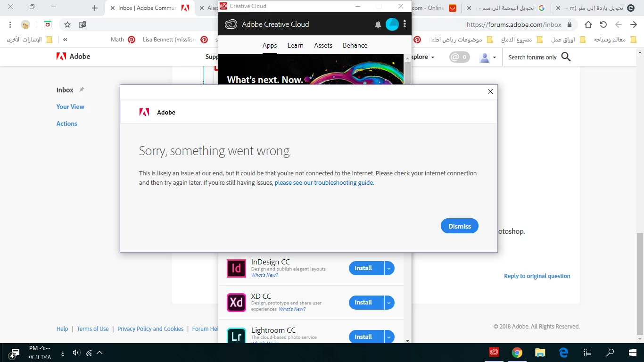This screenshot has height=362, width=644.
Task: Switch to the Behance tab
Action: point(355,45)
